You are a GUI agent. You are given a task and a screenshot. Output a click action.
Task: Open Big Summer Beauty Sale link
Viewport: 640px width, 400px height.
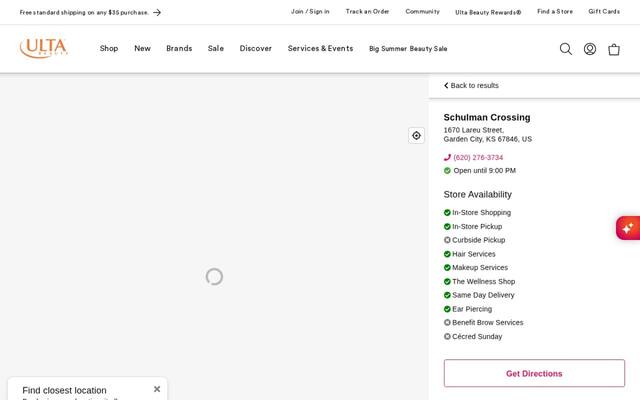pos(408,49)
